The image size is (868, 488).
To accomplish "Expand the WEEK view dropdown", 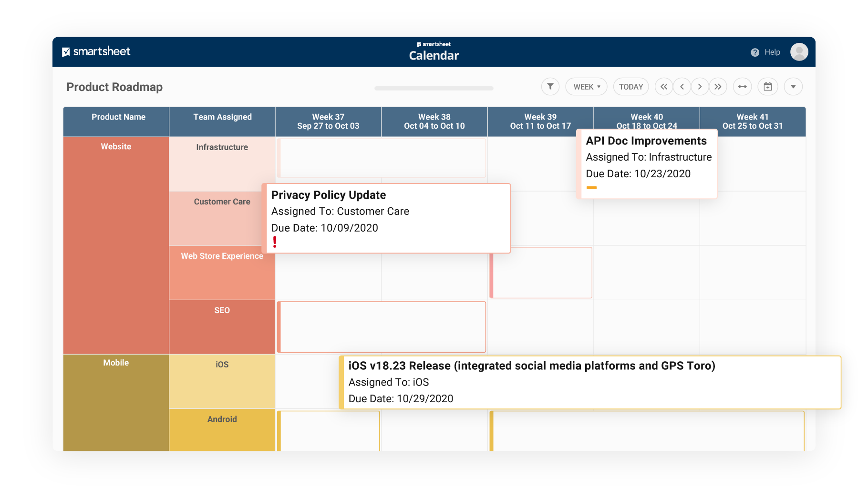I will pyautogui.click(x=586, y=87).
